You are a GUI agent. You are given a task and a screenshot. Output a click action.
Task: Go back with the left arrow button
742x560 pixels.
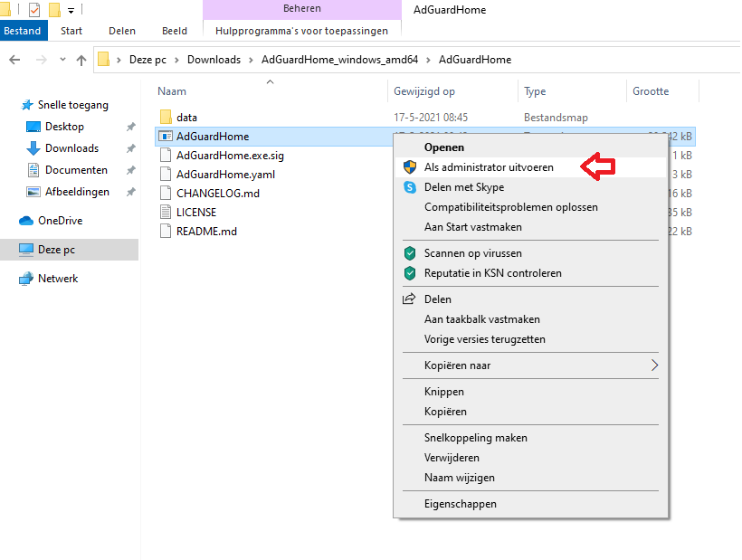14,60
